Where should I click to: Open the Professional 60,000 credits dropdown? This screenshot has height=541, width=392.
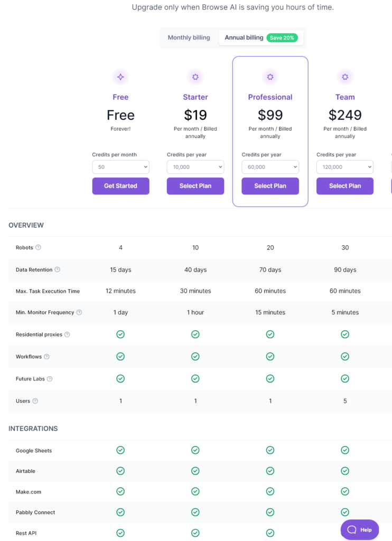[270, 167]
